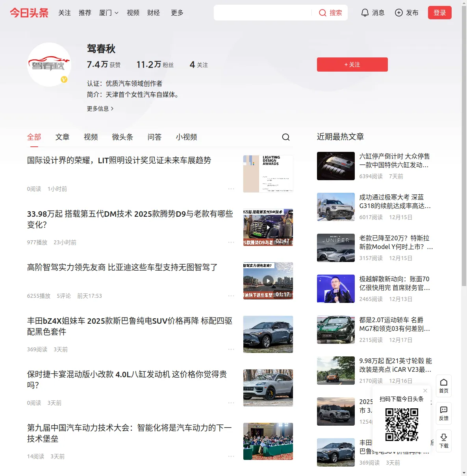
Task: Open the Subaru SUV thumbnail in main feed
Action: tap(268, 334)
